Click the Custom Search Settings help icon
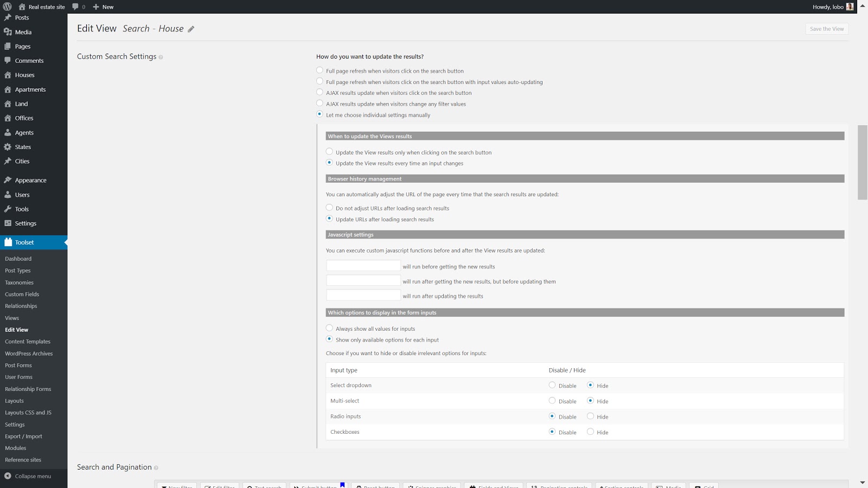This screenshot has width=868, height=488. tap(161, 57)
